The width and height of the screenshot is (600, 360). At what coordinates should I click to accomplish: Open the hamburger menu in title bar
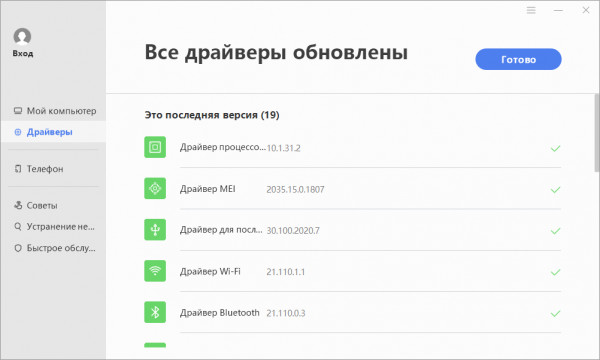tap(531, 10)
